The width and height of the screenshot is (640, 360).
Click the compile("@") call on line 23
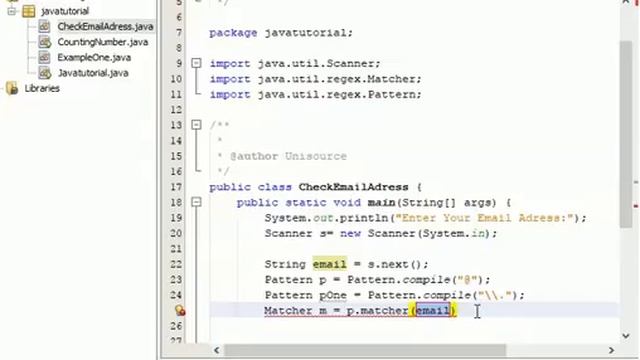click(x=442, y=280)
